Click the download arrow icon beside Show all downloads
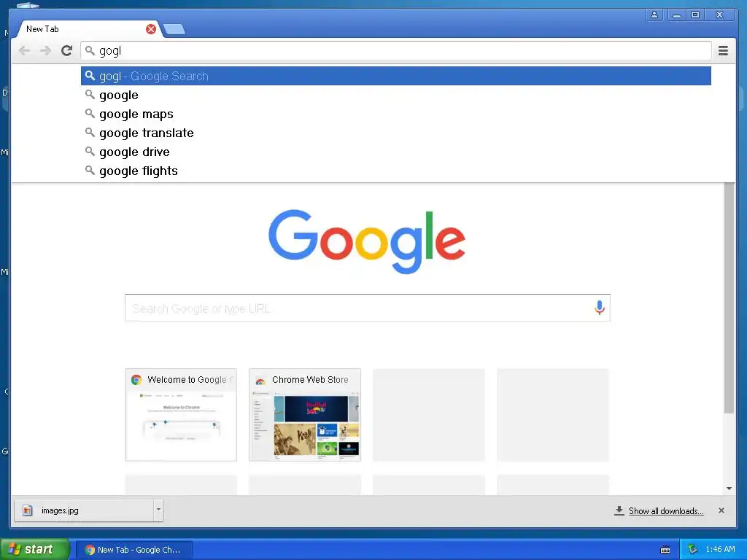This screenshot has width=747, height=560. [619, 510]
